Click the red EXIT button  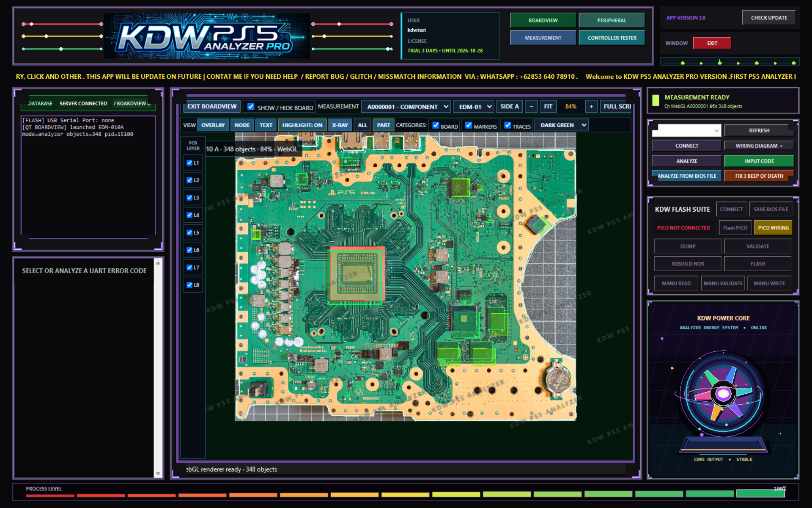[x=712, y=43]
